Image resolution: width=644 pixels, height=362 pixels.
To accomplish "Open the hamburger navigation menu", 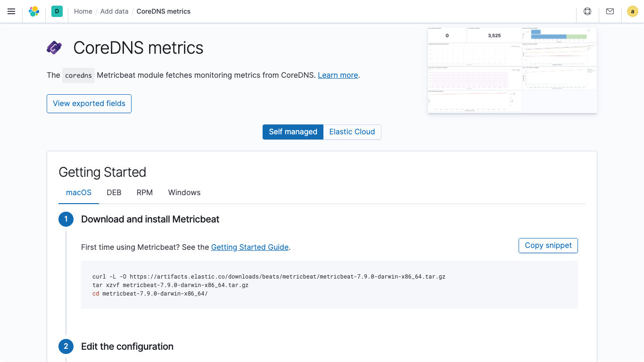I will (11, 11).
